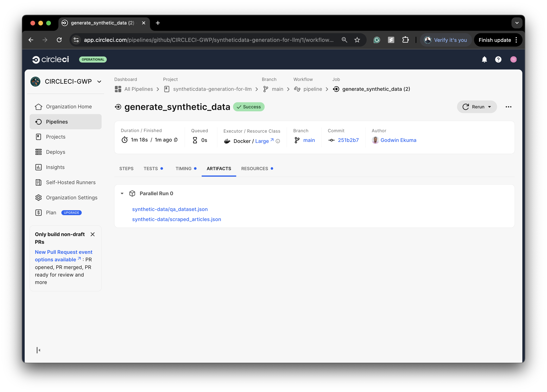Dismiss the non-draft PRs notice
This screenshot has width=547, height=392.
(93, 234)
